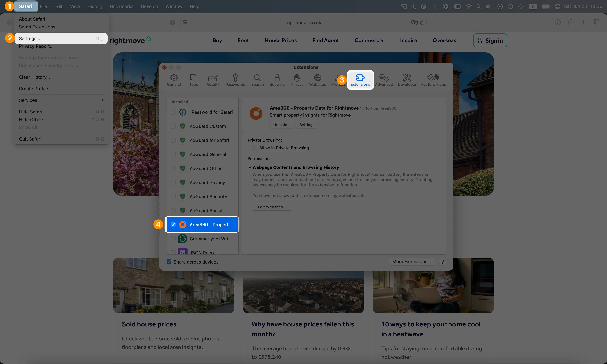Open the Developer settings pane
607x364 pixels.
point(407,80)
